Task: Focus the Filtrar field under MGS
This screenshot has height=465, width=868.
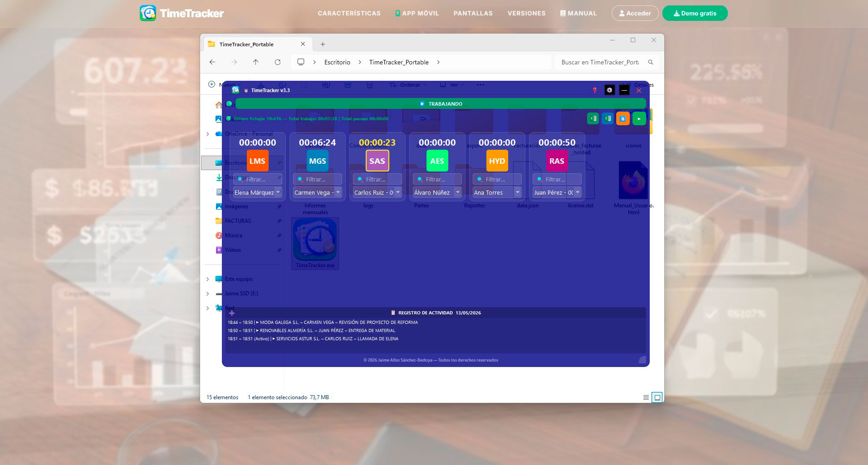Action: click(318, 179)
